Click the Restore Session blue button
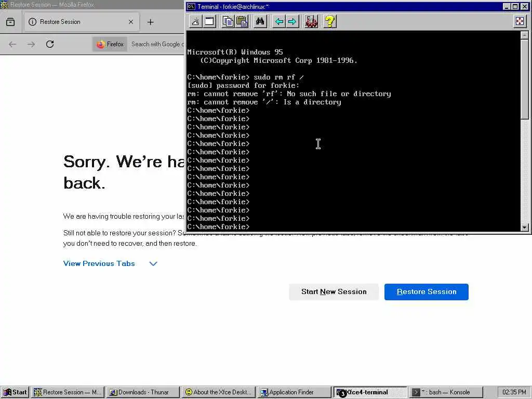Viewport: 532px width, 399px height. (x=427, y=292)
